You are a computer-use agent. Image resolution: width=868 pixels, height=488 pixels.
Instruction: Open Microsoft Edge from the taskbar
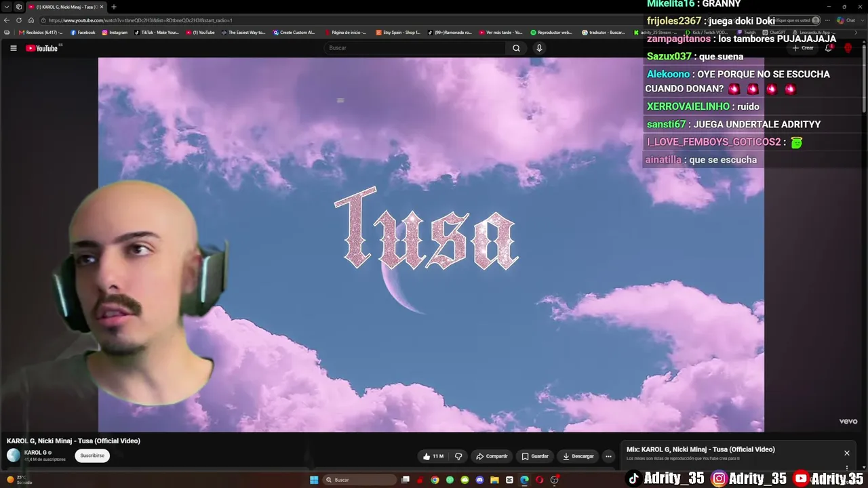(524, 480)
